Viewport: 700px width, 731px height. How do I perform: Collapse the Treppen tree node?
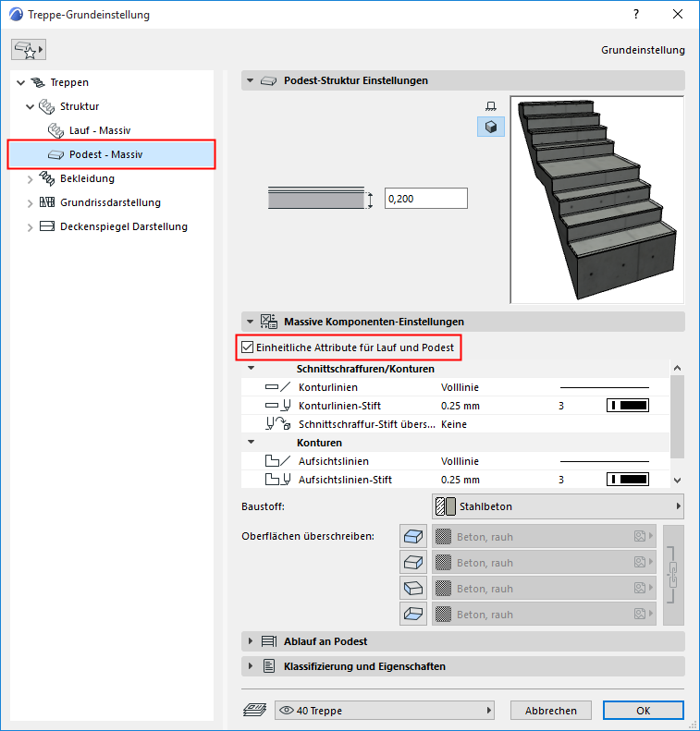tap(20, 83)
